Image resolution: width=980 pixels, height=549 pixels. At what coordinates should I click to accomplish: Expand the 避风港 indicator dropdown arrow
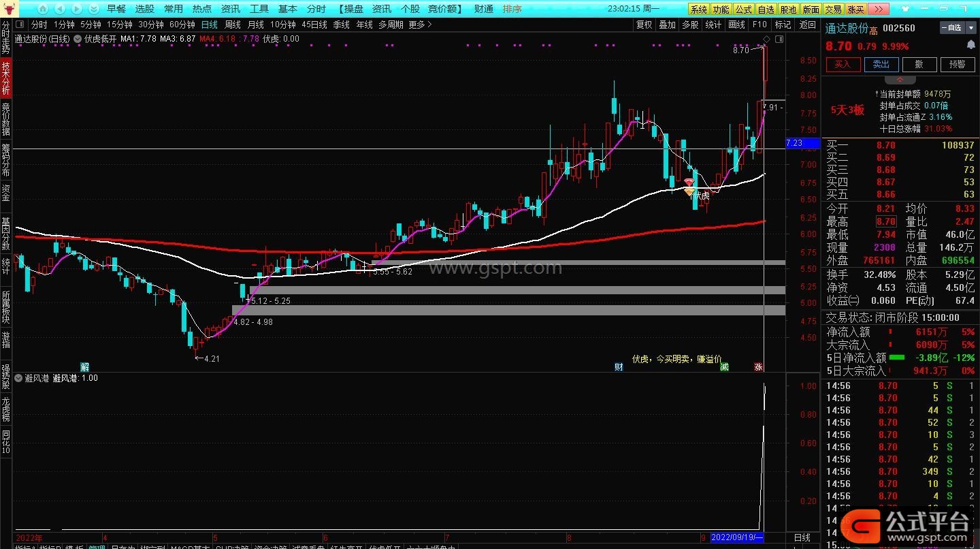[x=18, y=378]
